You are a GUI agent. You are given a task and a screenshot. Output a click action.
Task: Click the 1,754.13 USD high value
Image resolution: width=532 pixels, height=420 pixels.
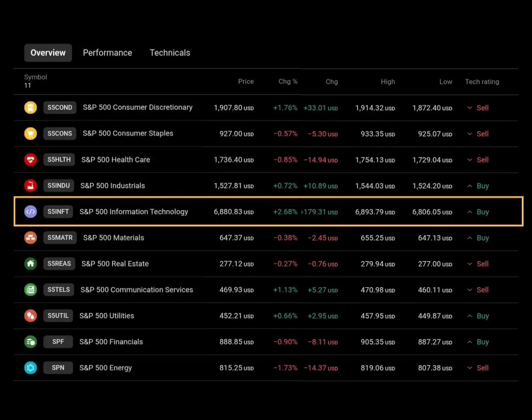pos(375,160)
